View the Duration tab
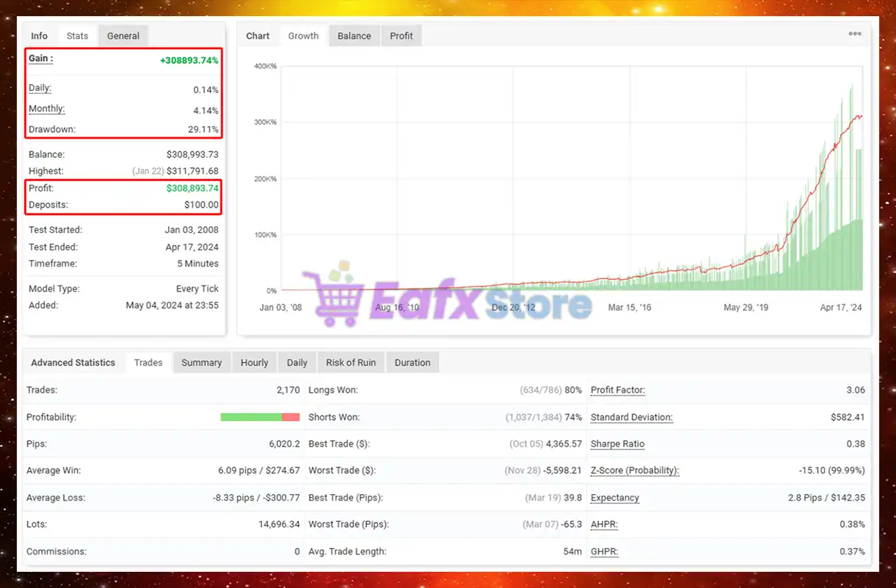The height and width of the screenshot is (588, 896). pyautogui.click(x=412, y=363)
